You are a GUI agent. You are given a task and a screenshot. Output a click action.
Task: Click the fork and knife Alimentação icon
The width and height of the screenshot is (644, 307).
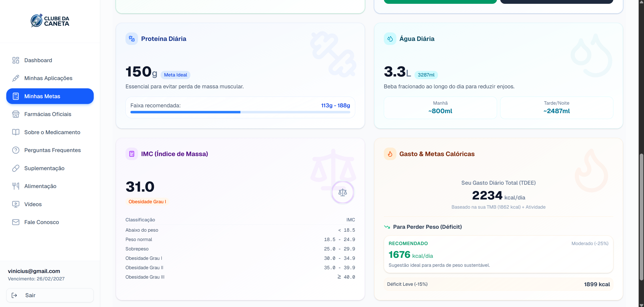(16, 186)
